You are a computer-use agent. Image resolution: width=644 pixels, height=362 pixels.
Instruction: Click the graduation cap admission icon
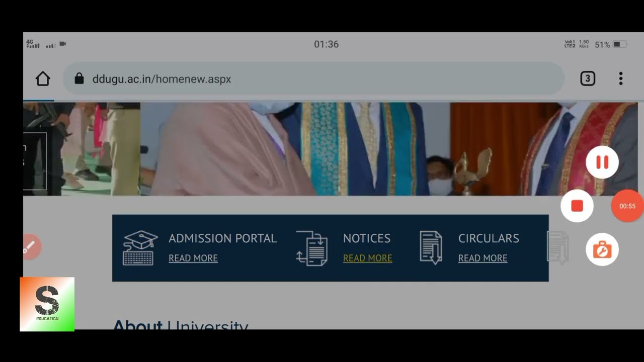click(140, 248)
